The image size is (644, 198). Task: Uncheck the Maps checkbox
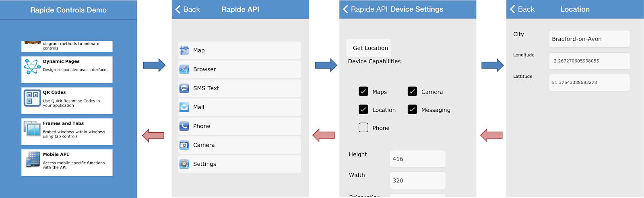pos(363,92)
